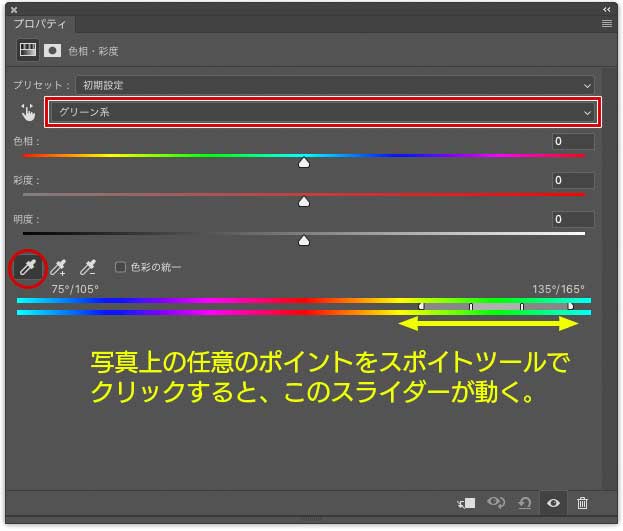Click the left inner range bar marker

(471, 306)
